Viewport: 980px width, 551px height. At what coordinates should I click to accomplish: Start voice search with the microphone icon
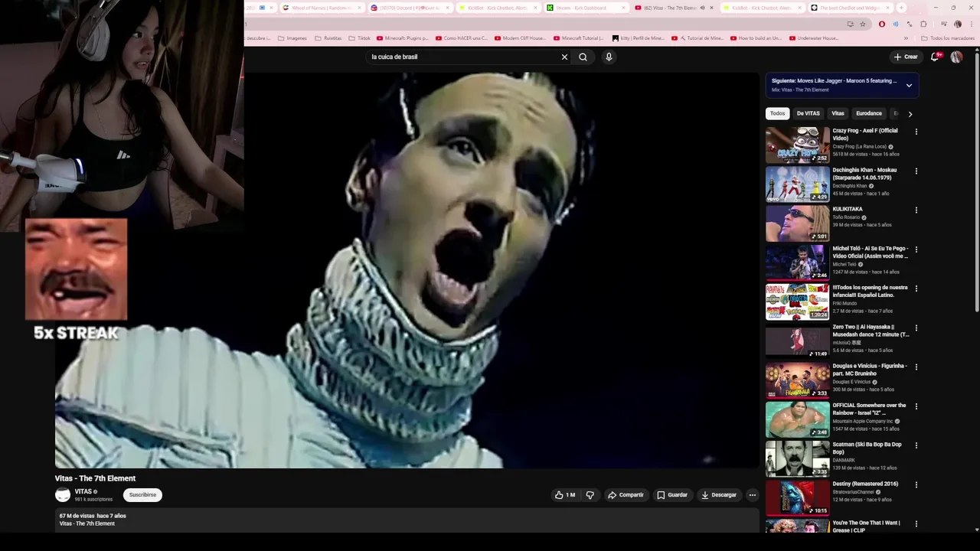609,57
